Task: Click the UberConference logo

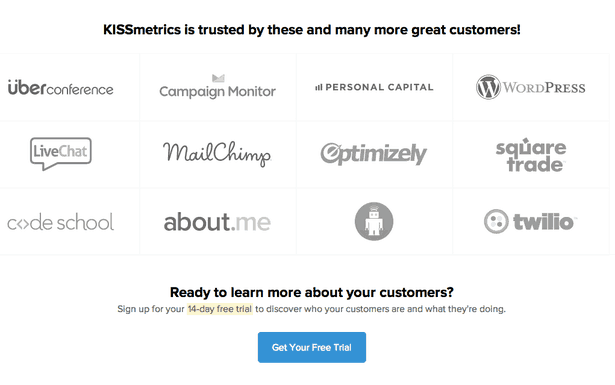Action: pyautogui.click(x=60, y=88)
